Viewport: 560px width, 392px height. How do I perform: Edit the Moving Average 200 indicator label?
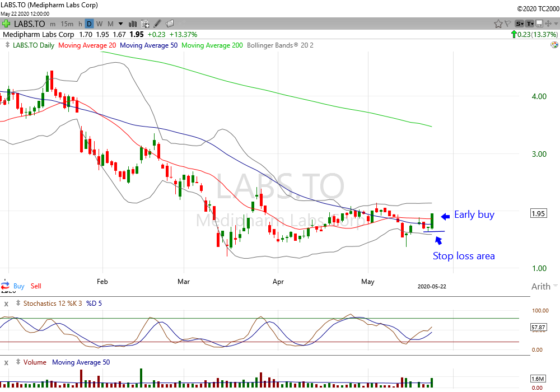click(212, 45)
